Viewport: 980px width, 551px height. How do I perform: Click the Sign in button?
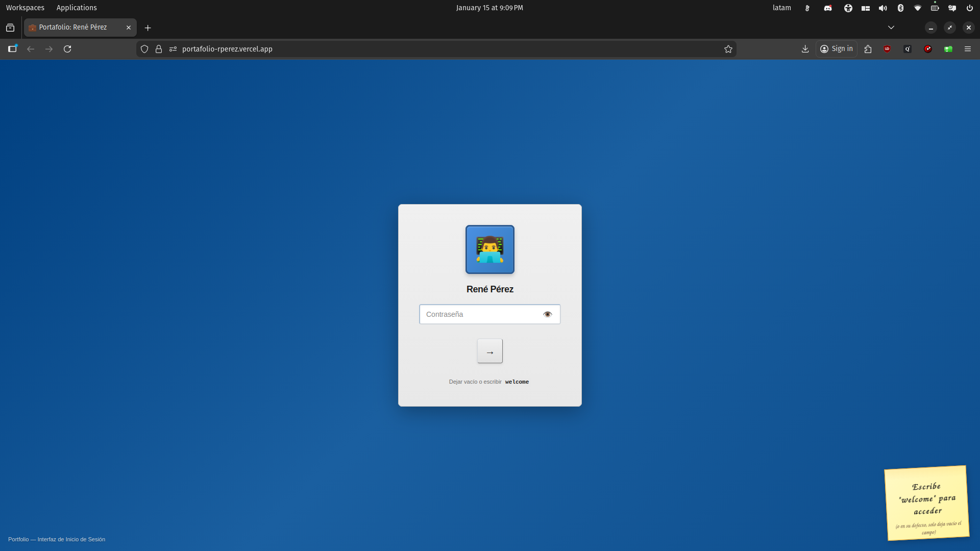pos(837,49)
